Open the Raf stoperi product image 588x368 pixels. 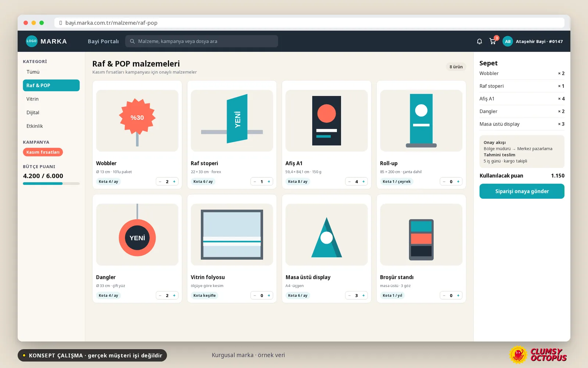(232, 121)
